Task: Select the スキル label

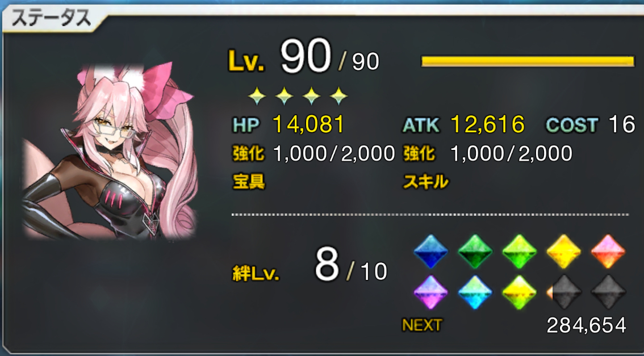Action: [425, 182]
